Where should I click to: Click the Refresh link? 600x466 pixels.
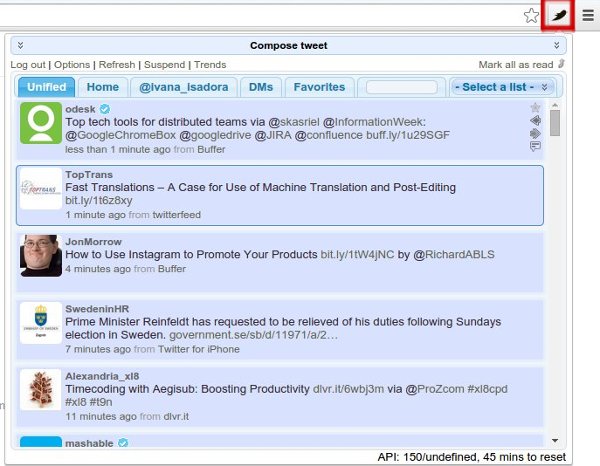[117, 64]
